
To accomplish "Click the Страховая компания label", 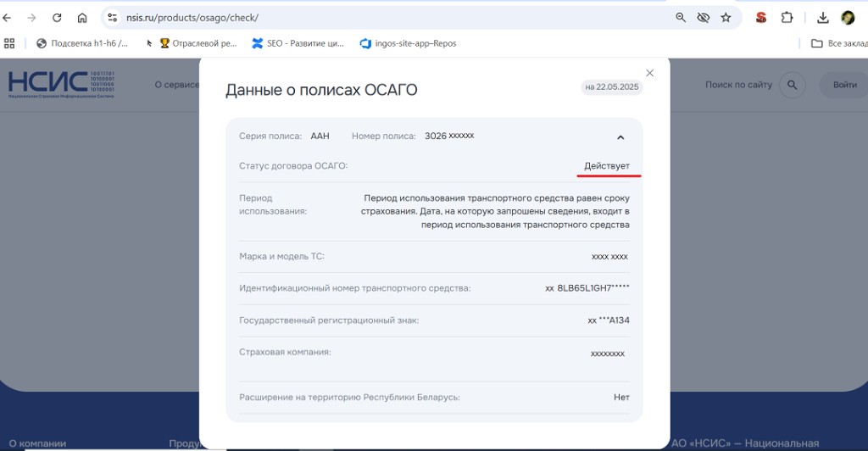I will click(x=285, y=352).
